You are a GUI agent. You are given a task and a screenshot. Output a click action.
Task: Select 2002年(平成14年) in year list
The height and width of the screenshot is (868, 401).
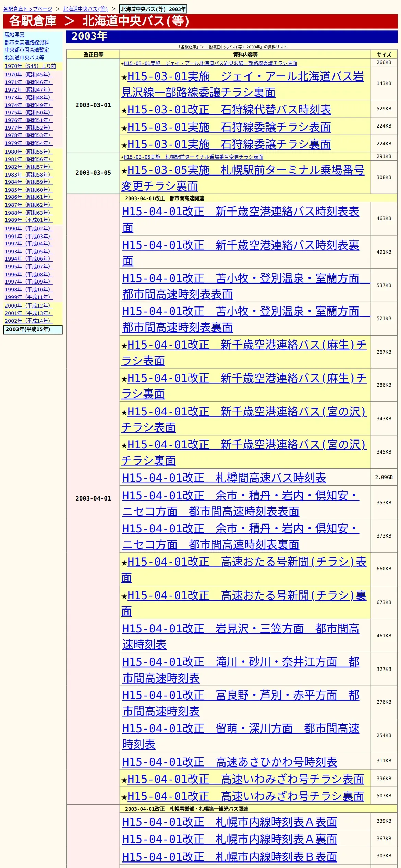click(29, 321)
